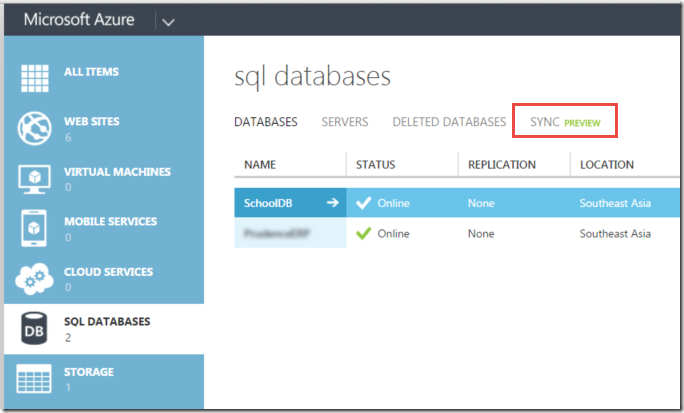Sort by the REPLICATION column header
Screen dimensions: 684x413
502,164
